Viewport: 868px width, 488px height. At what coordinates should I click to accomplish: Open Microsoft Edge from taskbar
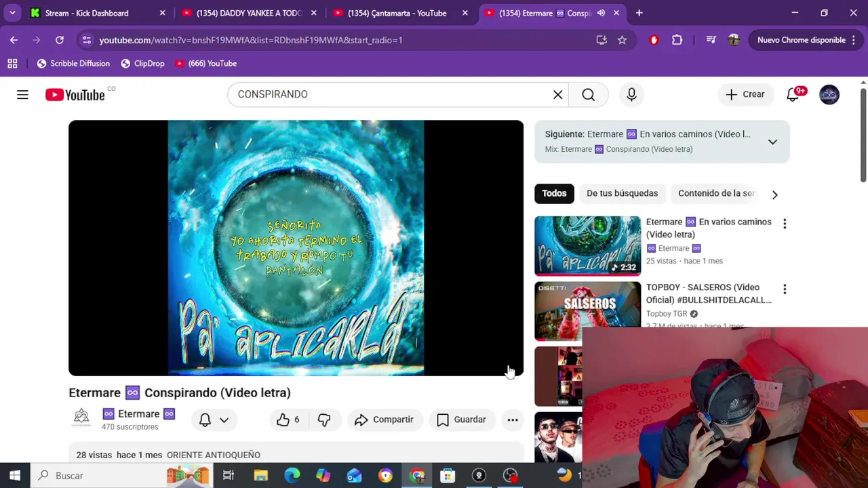coord(292,476)
